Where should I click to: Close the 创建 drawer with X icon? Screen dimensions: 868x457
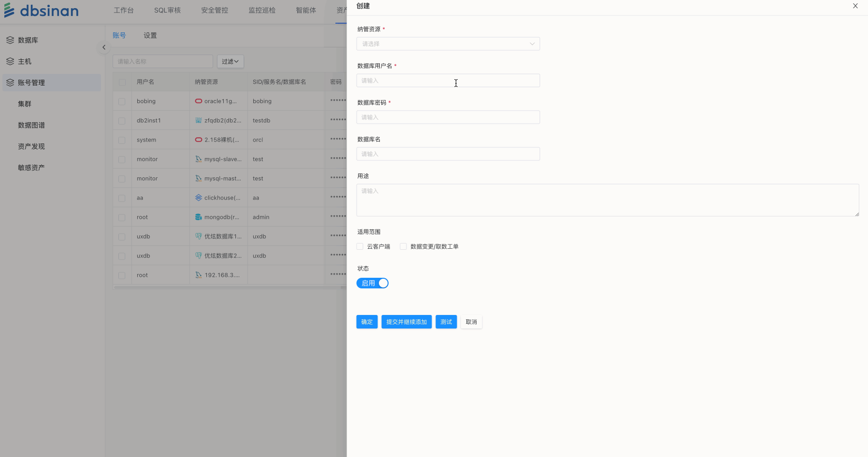[855, 6]
